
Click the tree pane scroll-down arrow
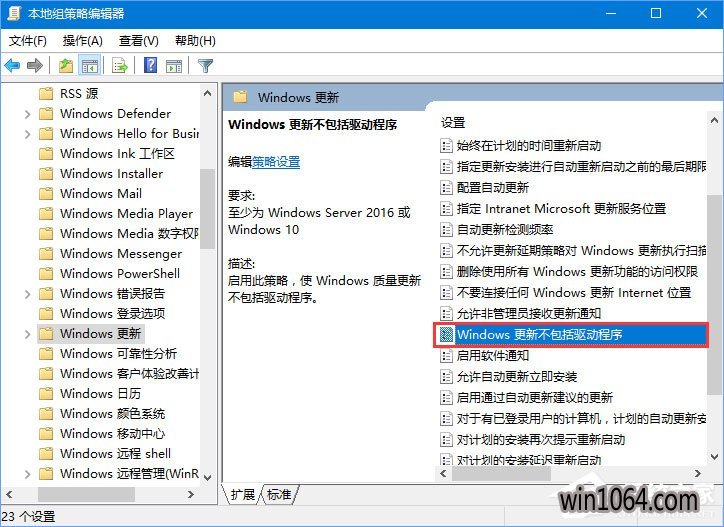point(208,477)
